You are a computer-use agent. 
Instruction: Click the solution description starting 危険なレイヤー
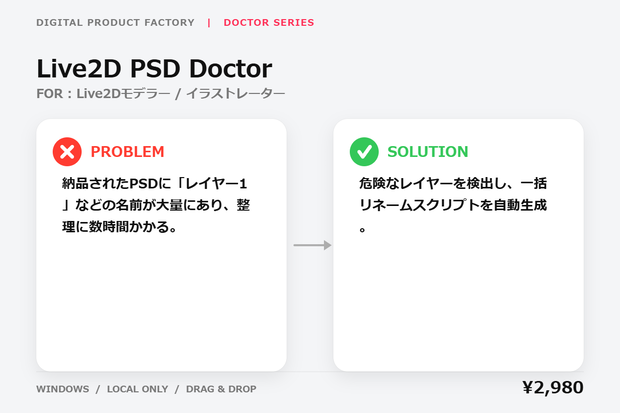point(453,205)
